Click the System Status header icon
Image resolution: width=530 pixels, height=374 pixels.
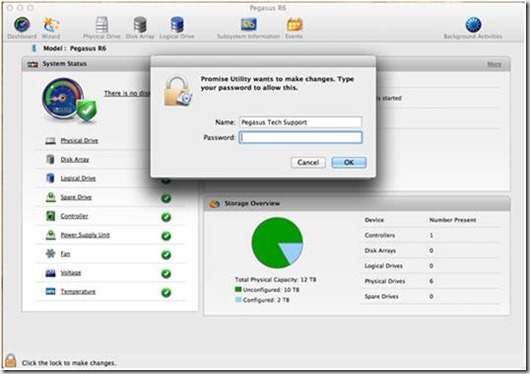tap(32, 64)
